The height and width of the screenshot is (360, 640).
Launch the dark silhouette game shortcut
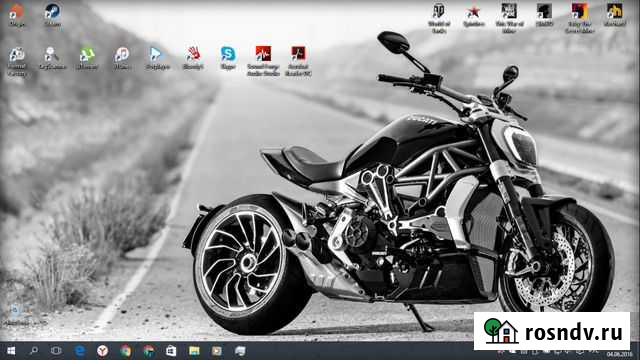544,16
